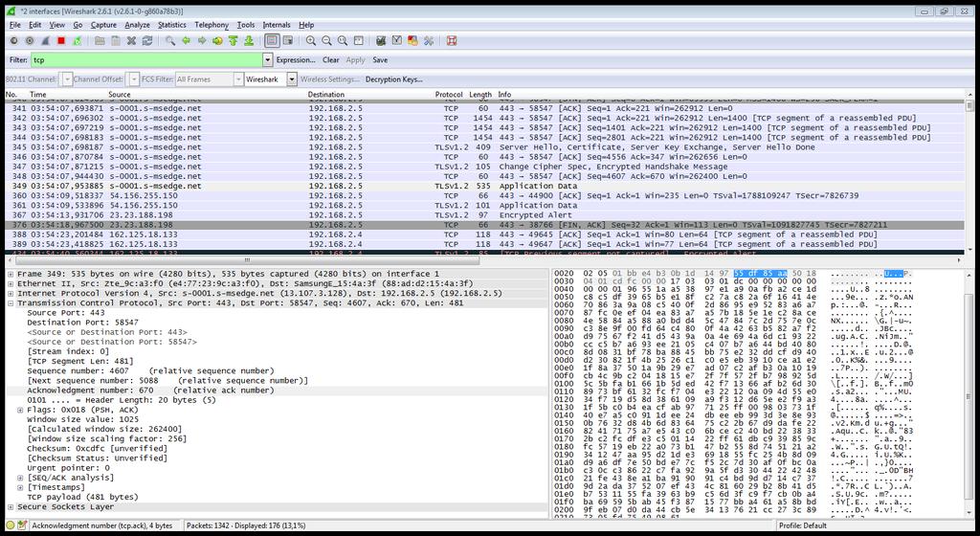Select packet 376 FIN, ACK row
The image size is (980, 536).
tap(484, 225)
